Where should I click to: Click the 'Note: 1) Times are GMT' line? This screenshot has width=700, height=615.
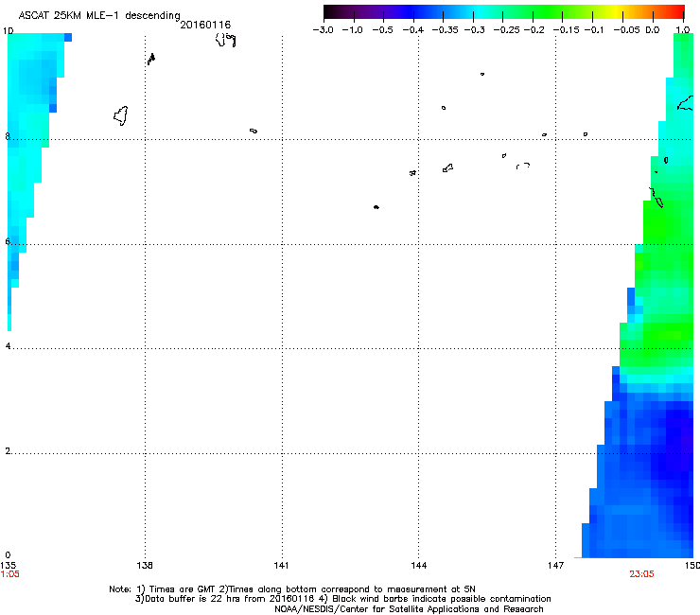coord(292,589)
